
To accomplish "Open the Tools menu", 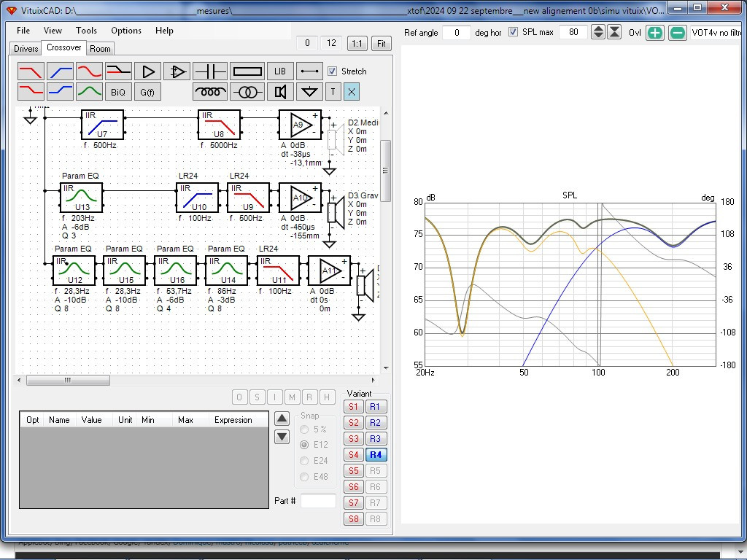I will tap(86, 31).
